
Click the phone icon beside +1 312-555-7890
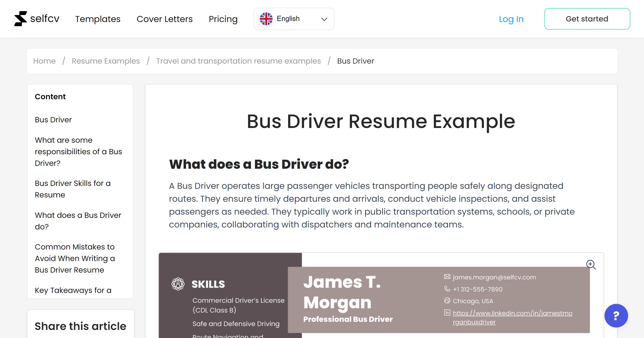tap(447, 289)
